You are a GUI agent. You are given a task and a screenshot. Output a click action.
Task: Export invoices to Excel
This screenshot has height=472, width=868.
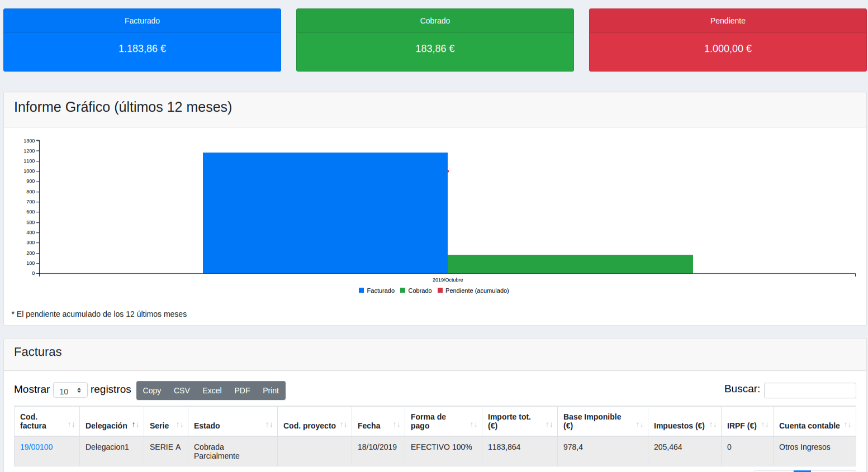(212, 390)
